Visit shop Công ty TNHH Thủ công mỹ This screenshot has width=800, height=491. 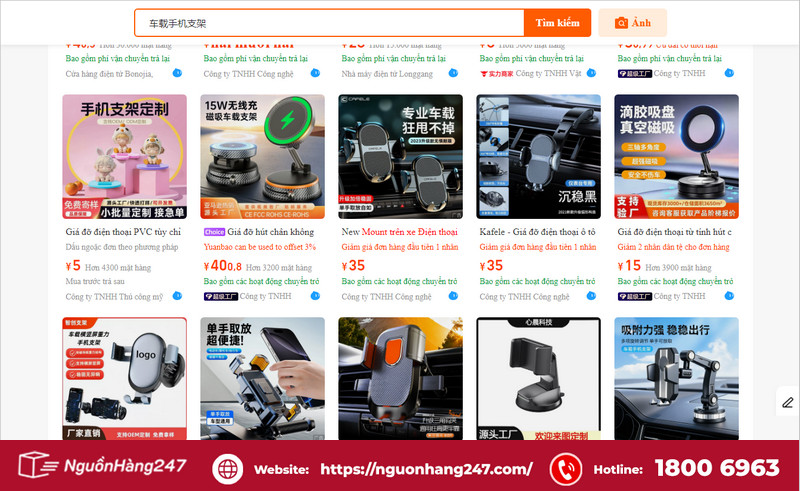tap(114, 297)
